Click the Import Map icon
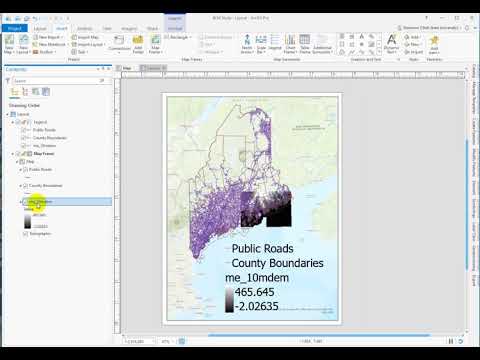This screenshot has height=360, width=480. [x=85, y=37]
